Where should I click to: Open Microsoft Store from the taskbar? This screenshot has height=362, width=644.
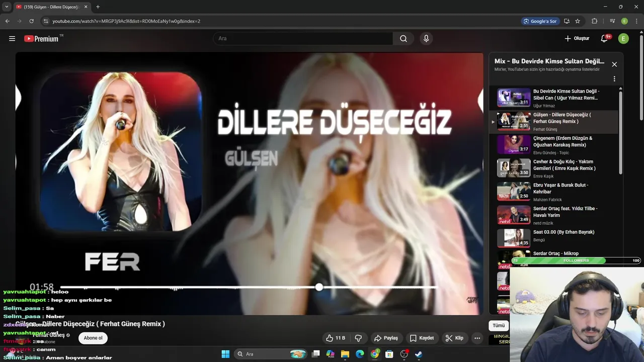click(389, 354)
